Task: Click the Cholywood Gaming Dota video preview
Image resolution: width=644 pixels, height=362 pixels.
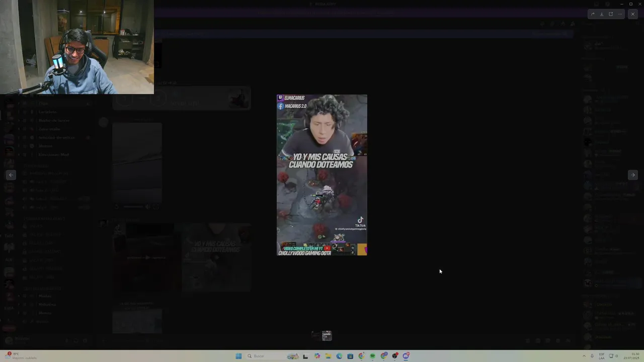Action: pyautogui.click(x=322, y=175)
